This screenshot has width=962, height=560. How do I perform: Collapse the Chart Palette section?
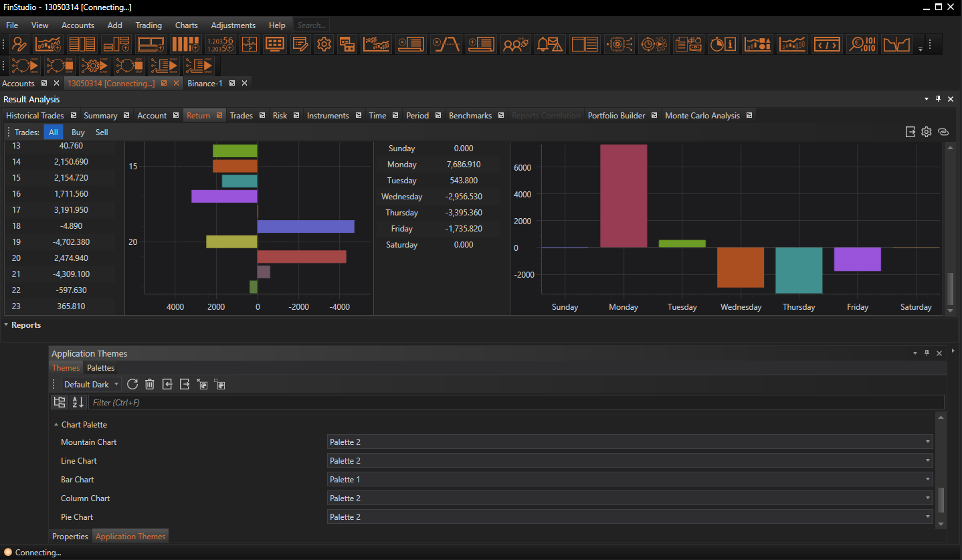click(x=56, y=425)
